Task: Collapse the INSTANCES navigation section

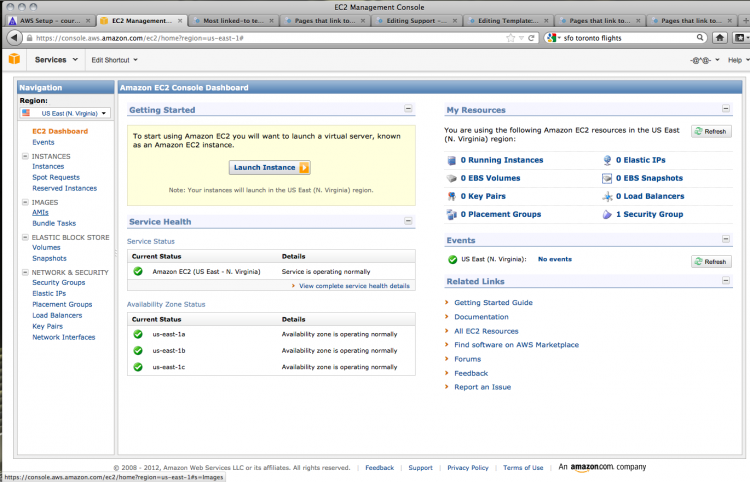Action: click(x=25, y=156)
